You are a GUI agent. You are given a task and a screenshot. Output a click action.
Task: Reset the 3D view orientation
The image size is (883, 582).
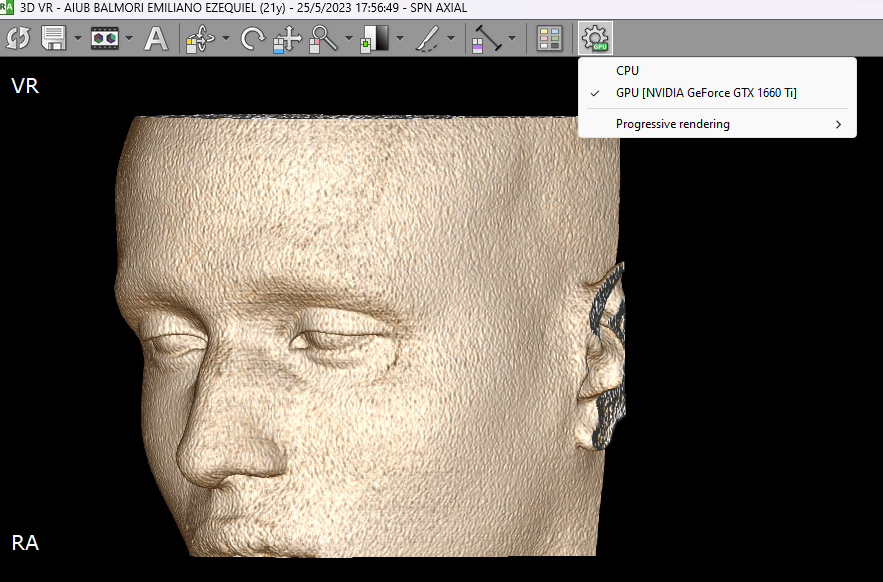click(x=17, y=38)
